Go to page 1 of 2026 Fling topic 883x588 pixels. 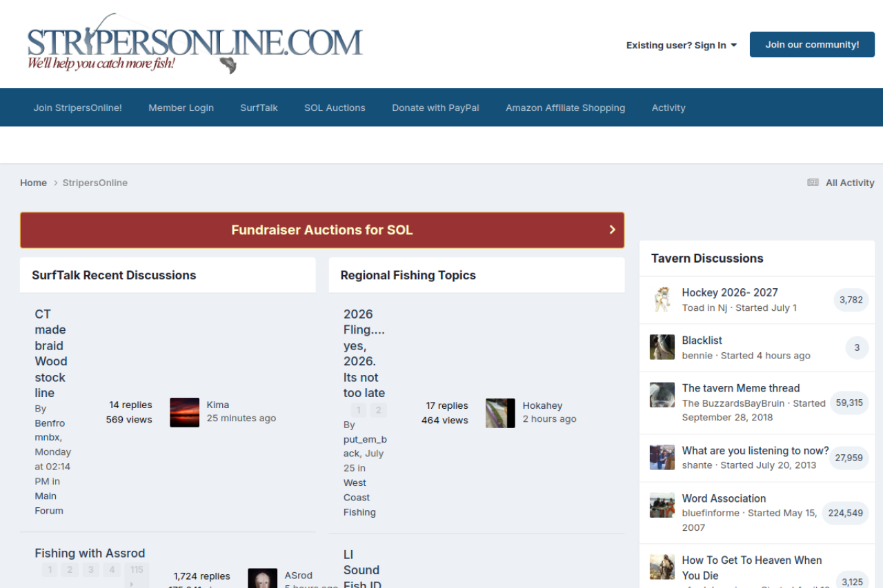359,411
